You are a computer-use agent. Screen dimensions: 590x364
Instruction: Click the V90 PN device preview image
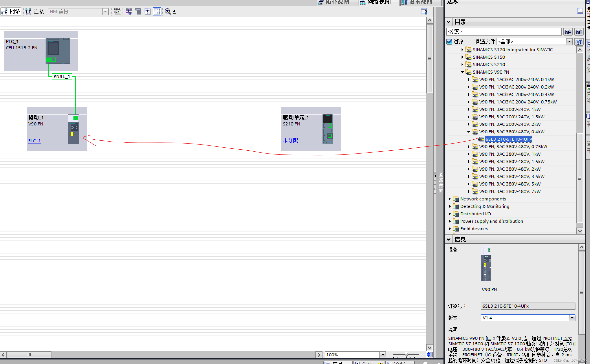point(486,264)
